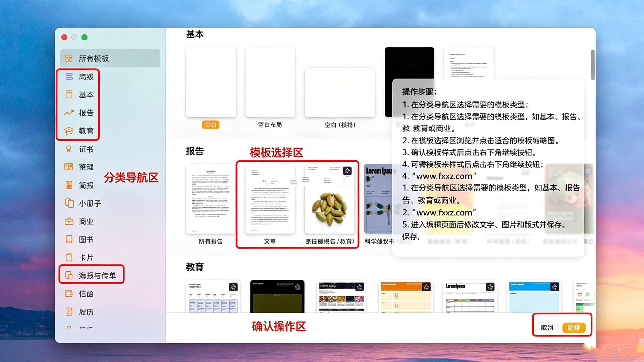Click the 履历 resume icon
Image resolution: width=644 pixels, height=362 pixels.
pos(69,312)
